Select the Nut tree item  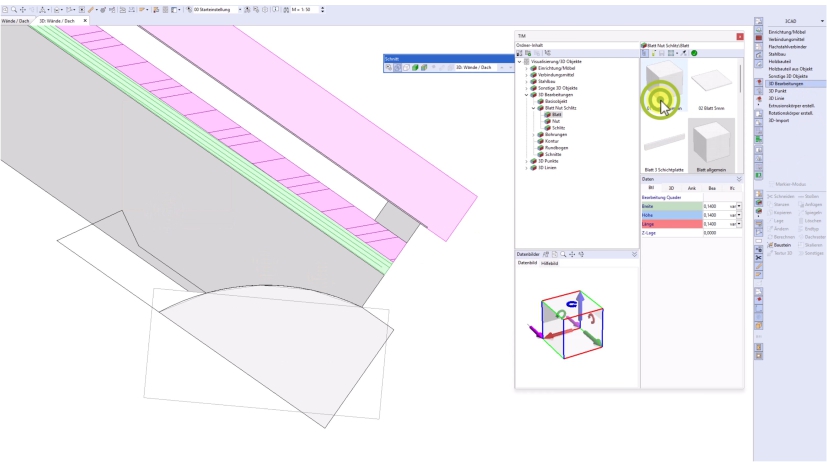[x=556, y=121]
